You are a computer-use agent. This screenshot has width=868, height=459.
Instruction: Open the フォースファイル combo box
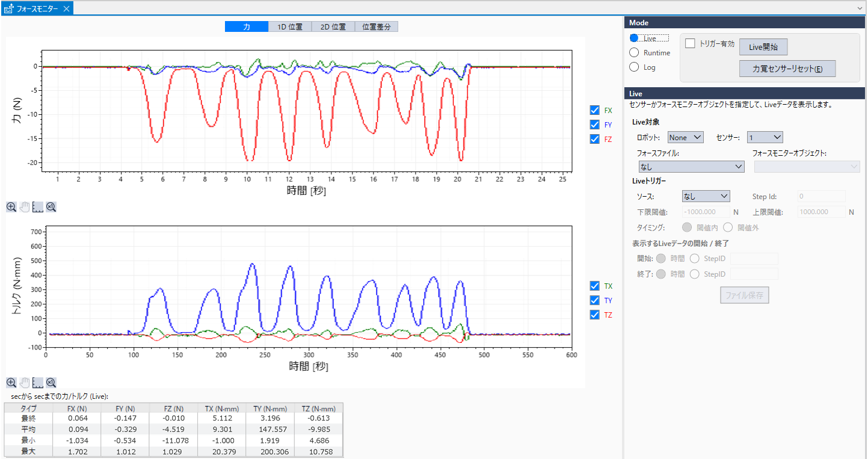pyautogui.click(x=691, y=167)
